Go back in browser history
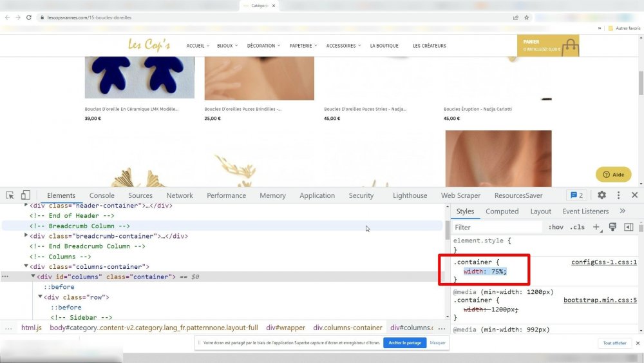644x363 pixels. pyautogui.click(x=7, y=17)
